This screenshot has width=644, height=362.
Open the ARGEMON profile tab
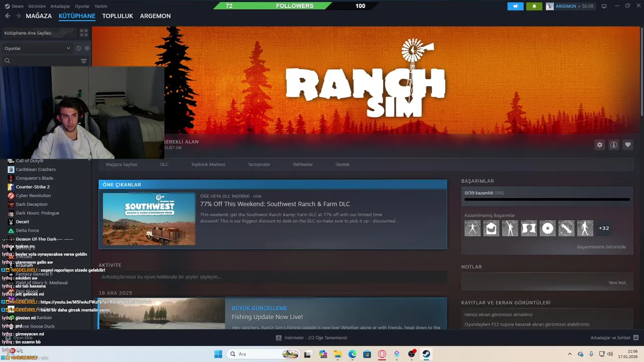(155, 16)
